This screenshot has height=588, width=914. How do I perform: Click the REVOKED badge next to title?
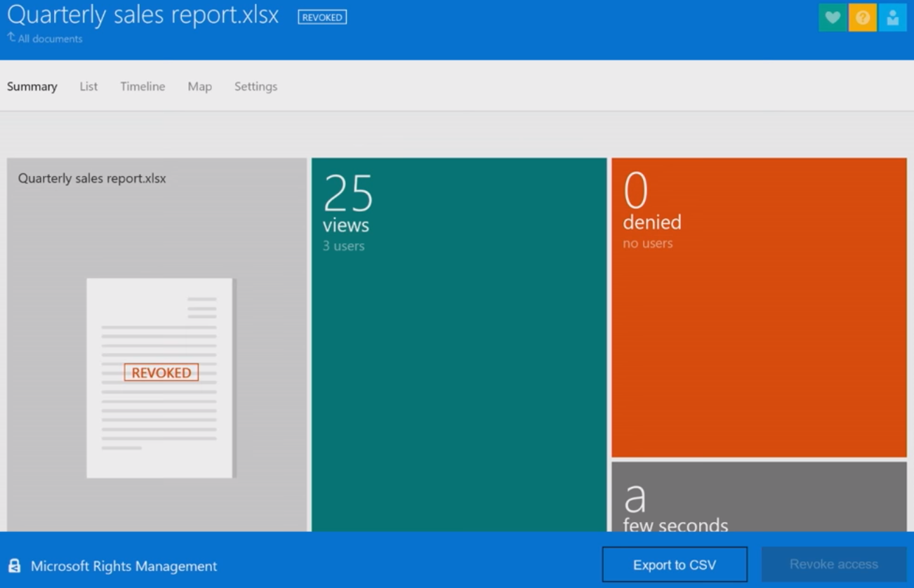point(322,18)
